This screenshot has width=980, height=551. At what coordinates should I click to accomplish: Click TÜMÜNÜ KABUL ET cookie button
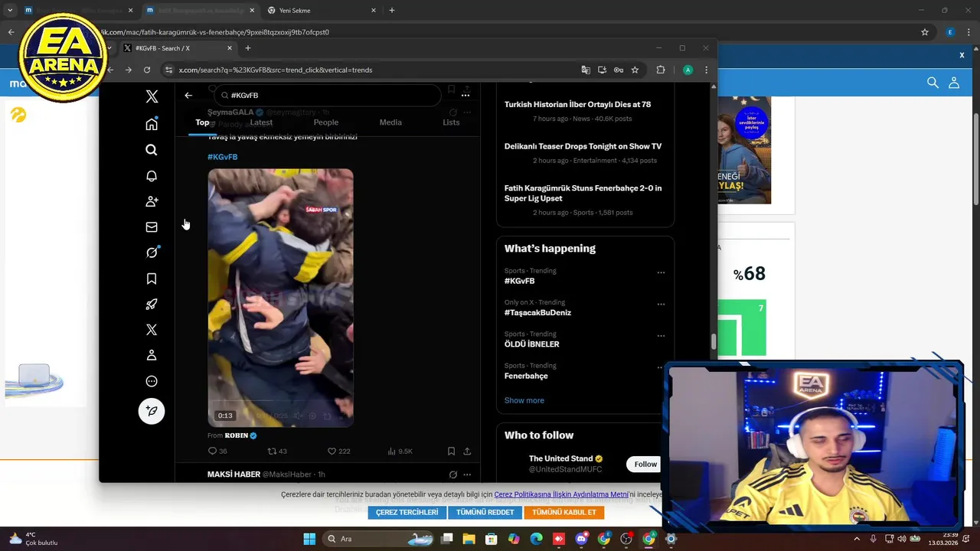(563, 512)
